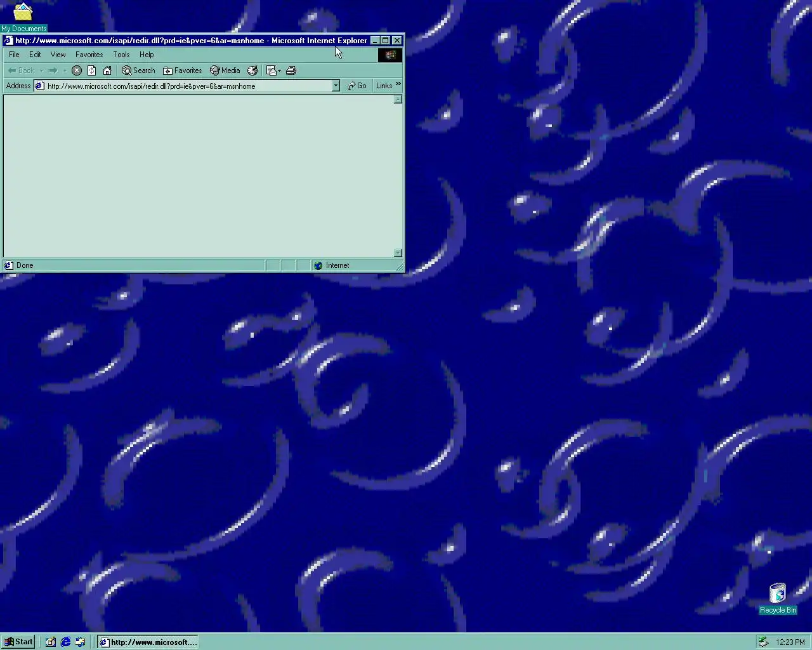
Task: Click the 'Done' status bar text
Action: click(x=25, y=265)
